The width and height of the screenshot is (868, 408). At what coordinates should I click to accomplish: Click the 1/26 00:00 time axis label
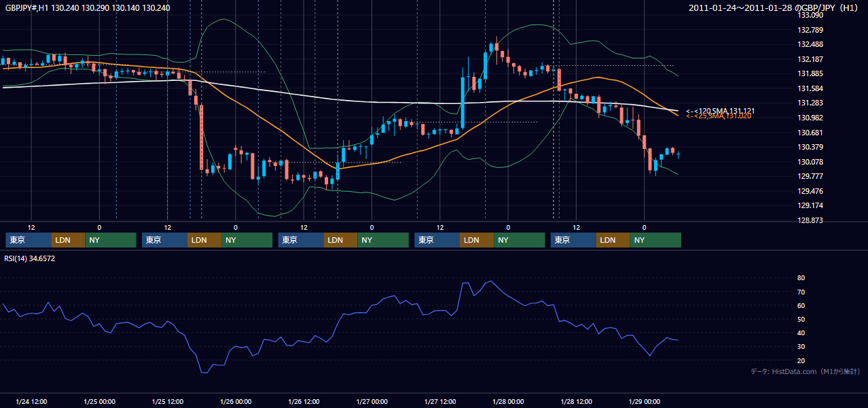click(236, 402)
